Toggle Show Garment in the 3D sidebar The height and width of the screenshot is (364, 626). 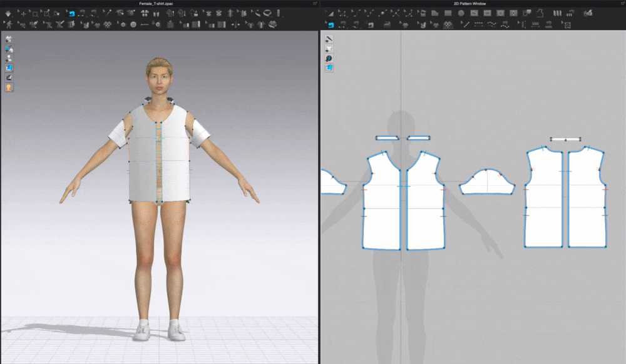point(8,39)
